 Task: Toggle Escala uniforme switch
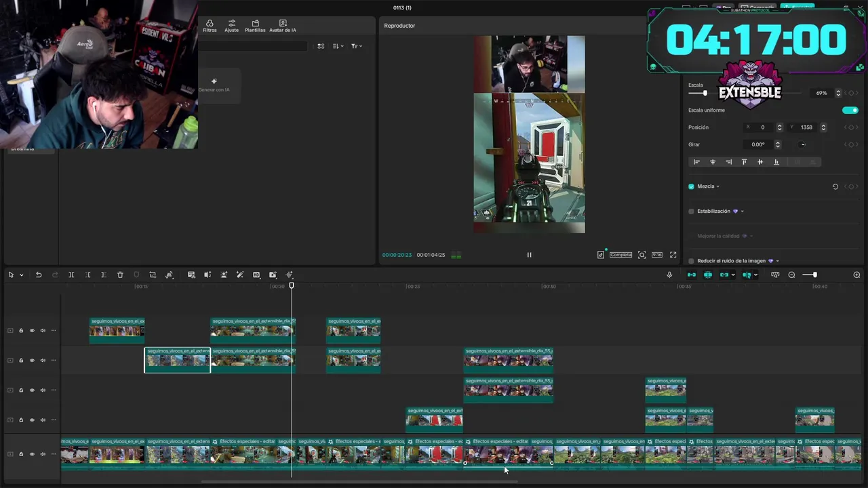point(850,110)
